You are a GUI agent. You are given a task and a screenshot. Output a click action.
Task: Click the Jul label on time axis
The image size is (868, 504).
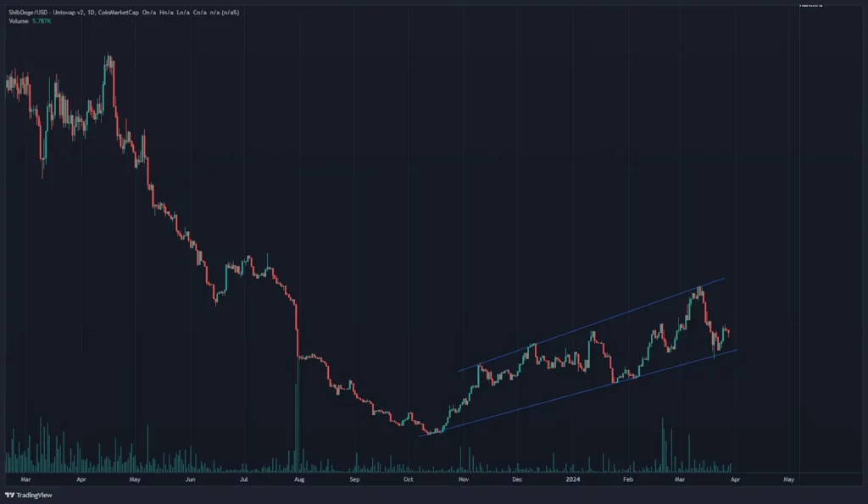point(243,479)
